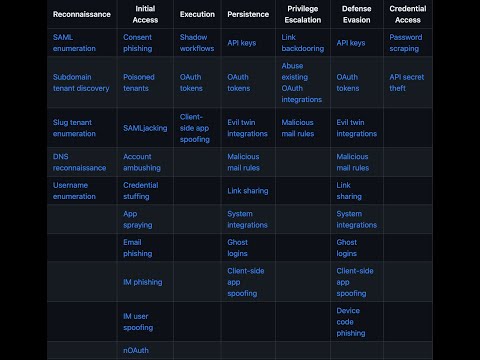This screenshot has height=360, width=480.
Task: Click the Execution column header
Action: [197, 14]
